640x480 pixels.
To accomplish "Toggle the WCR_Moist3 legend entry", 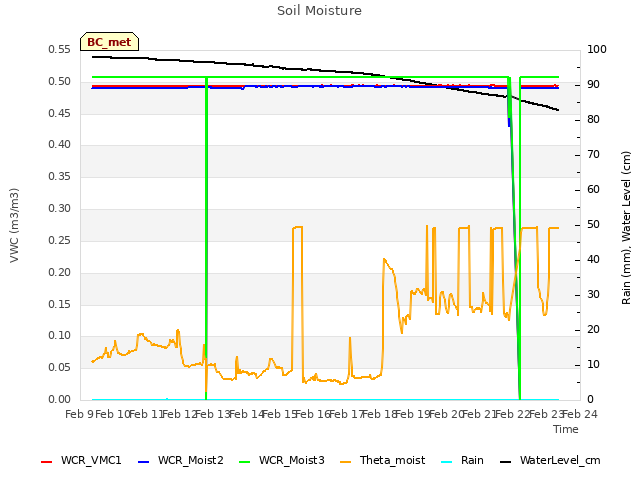I will [282, 460].
